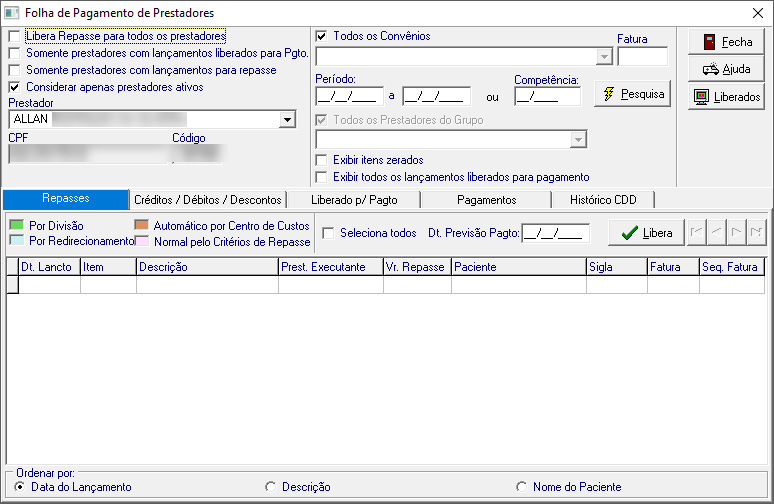
Task: Order by Nome do Paciente
Action: 521,487
